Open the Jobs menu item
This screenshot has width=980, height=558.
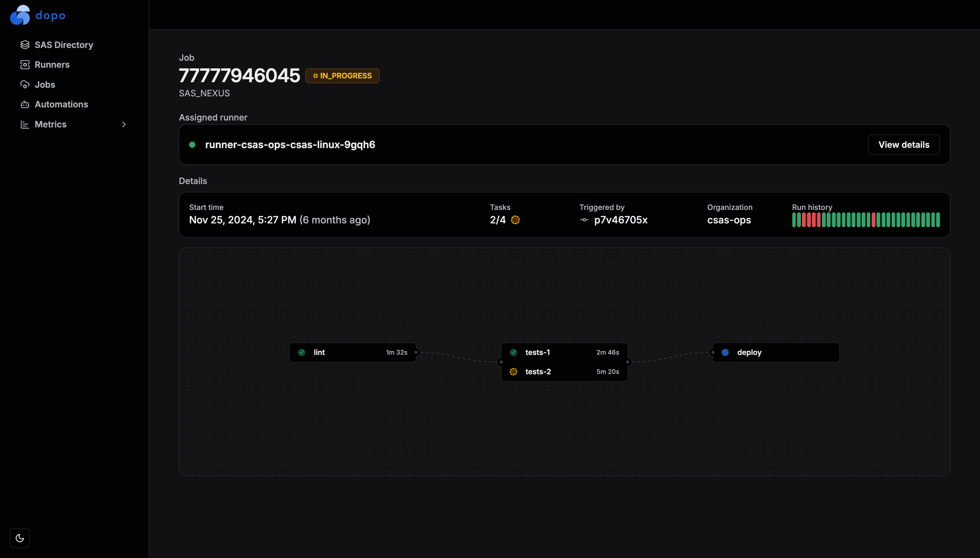click(x=45, y=85)
